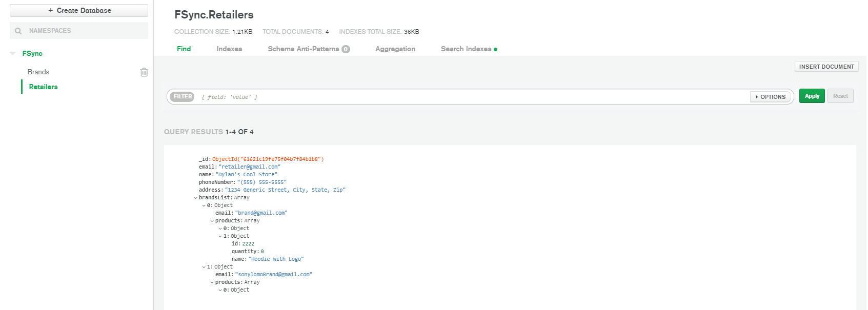Collapse the object containing Hoodie with Logo
This screenshot has height=310, width=868.
click(x=220, y=236)
